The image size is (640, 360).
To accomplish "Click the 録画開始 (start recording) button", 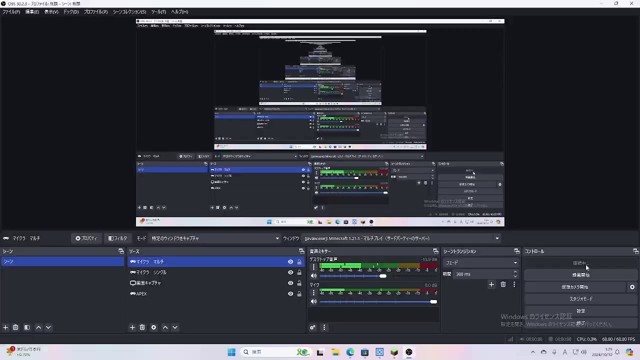I will pos(580,275).
